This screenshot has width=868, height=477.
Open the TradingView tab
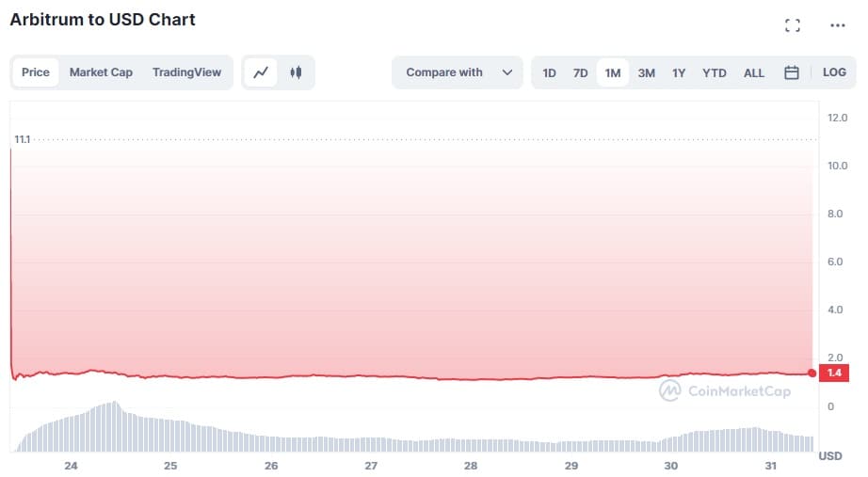186,72
